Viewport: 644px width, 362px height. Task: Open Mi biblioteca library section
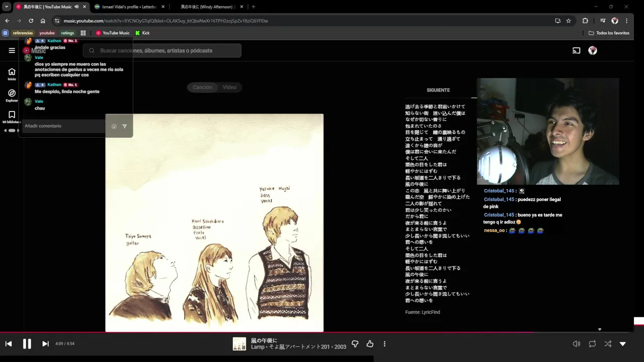click(x=12, y=117)
